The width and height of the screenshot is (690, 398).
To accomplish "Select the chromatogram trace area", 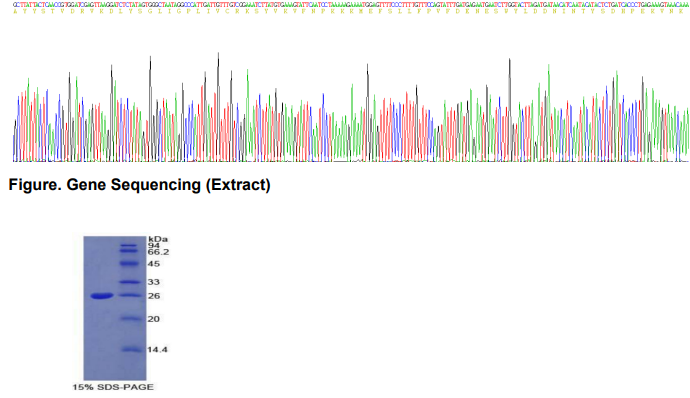I will [x=351, y=107].
